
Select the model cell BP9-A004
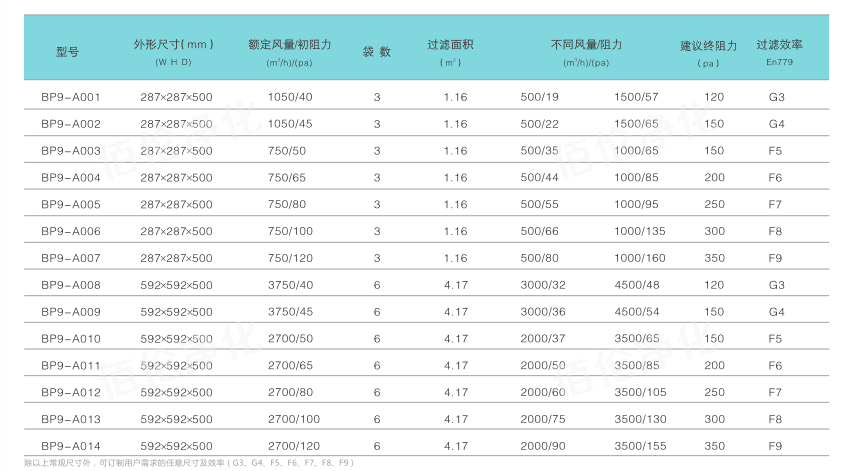coord(71,178)
